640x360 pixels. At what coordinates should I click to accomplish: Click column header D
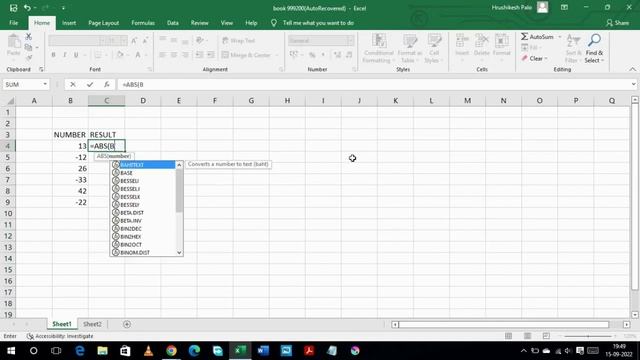click(143, 100)
